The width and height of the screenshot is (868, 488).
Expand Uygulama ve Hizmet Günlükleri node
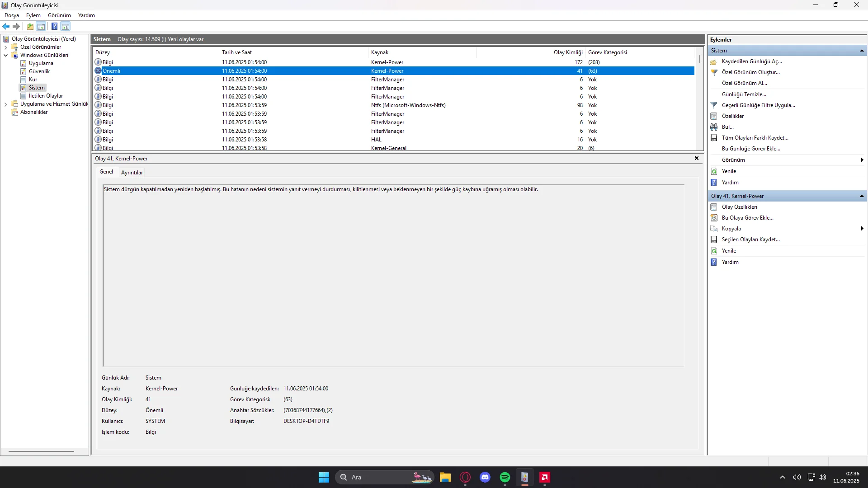coord(5,104)
